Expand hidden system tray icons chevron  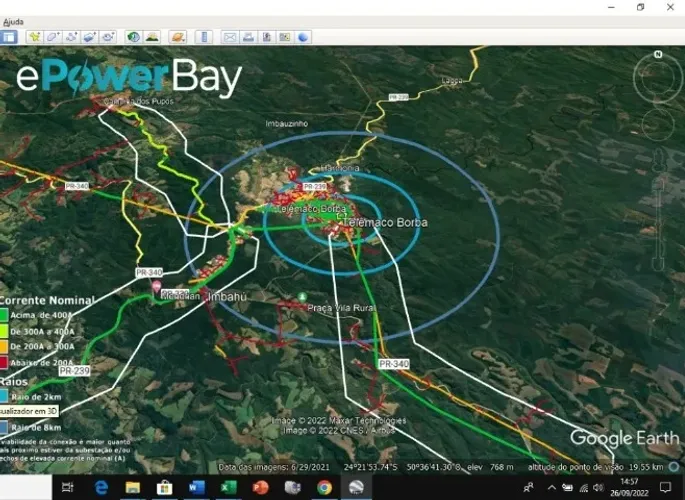552,487
